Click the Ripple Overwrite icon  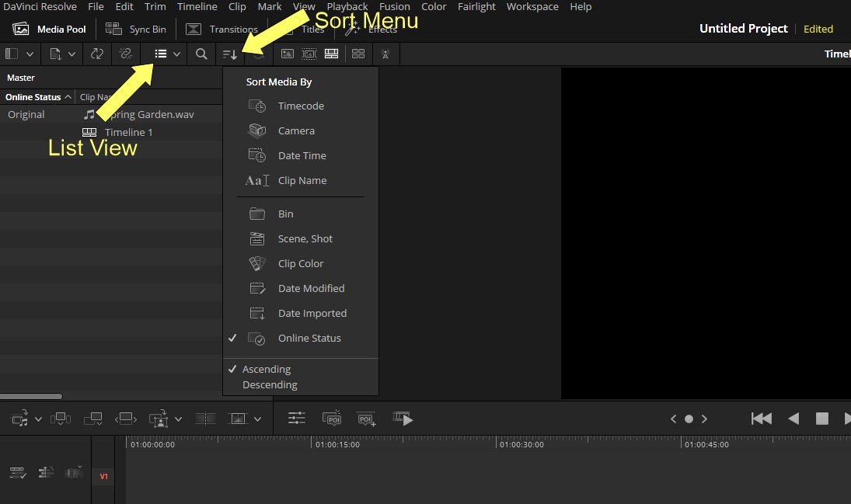[x=93, y=419]
